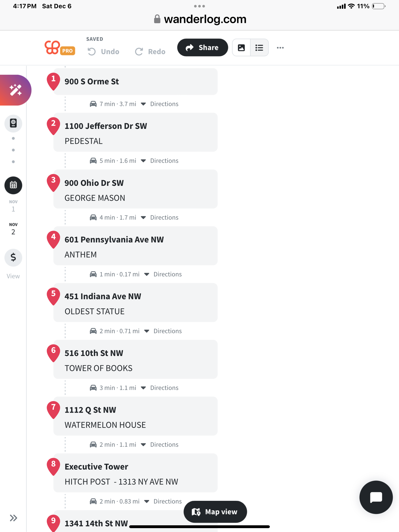The width and height of the screenshot is (399, 532).
Task: Open the trip overview passport icon
Action: tap(13, 123)
